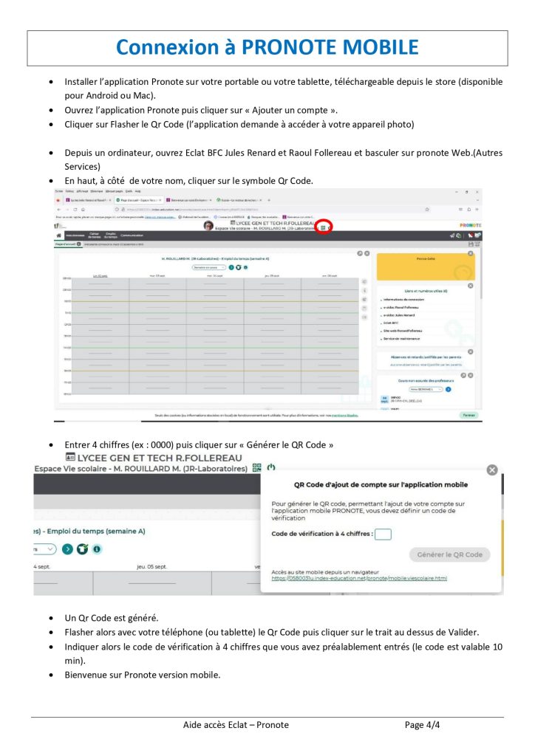This screenshot has width=535, height=756.
Task: Open the cut-off dropdown in lower screenshot
Action: (45, 549)
